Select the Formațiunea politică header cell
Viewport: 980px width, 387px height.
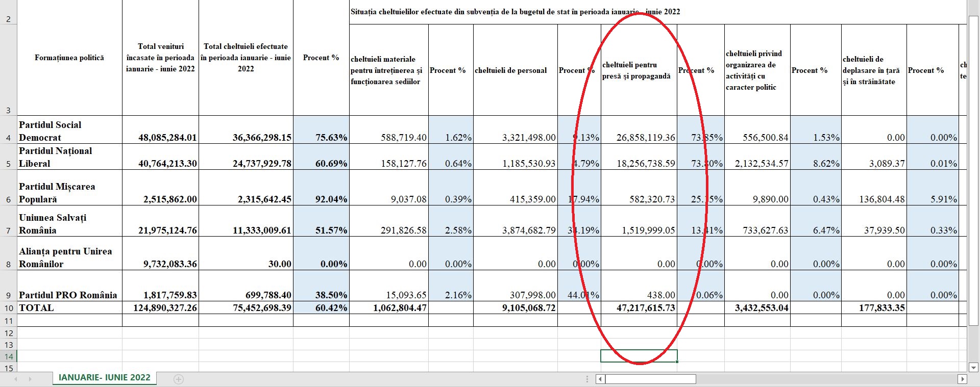[x=69, y=58]
